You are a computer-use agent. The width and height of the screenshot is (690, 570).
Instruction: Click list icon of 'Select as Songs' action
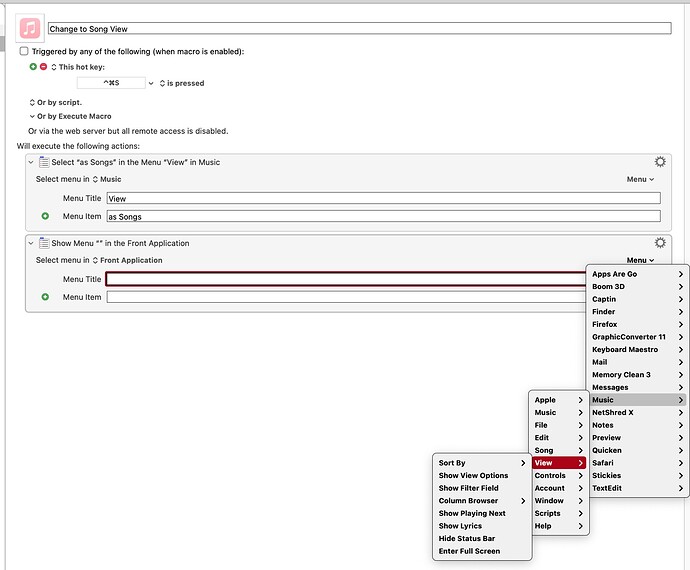pos(44,162)
